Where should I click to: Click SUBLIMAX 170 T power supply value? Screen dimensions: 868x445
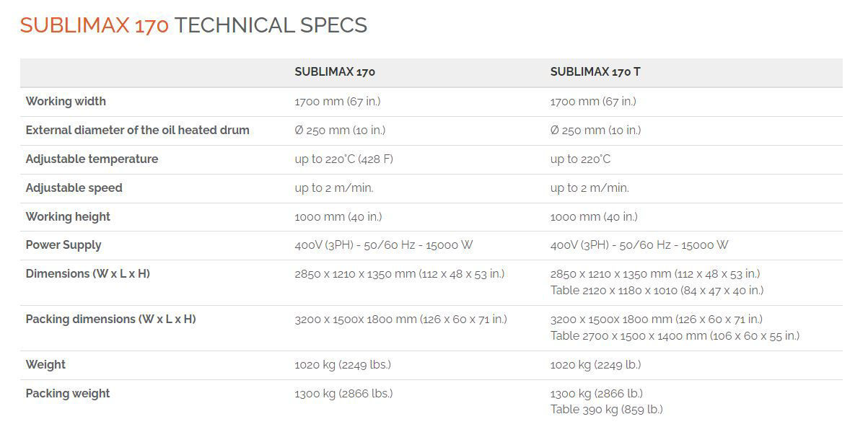pyautogui.click(x=639, y=245)
